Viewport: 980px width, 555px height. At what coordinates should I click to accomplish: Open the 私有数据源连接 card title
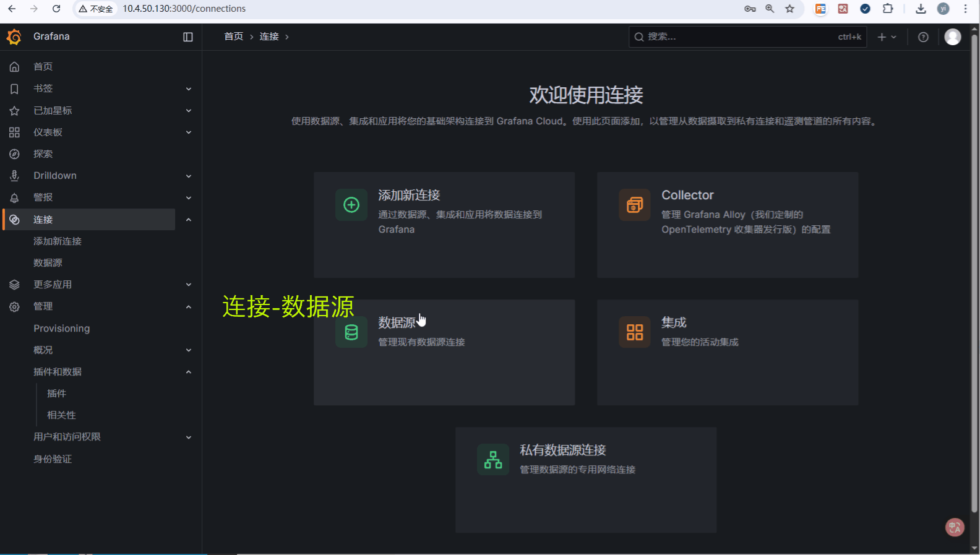coord(563,450)
